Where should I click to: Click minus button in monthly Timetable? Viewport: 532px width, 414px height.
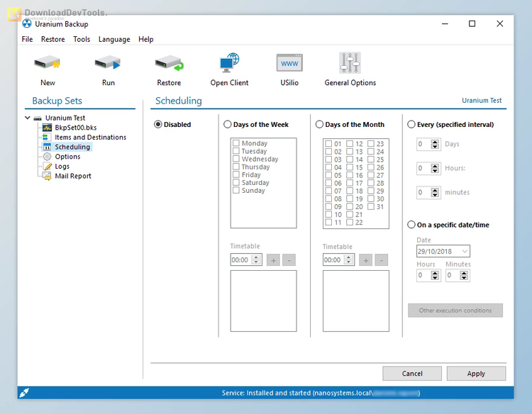coord(382,260)
